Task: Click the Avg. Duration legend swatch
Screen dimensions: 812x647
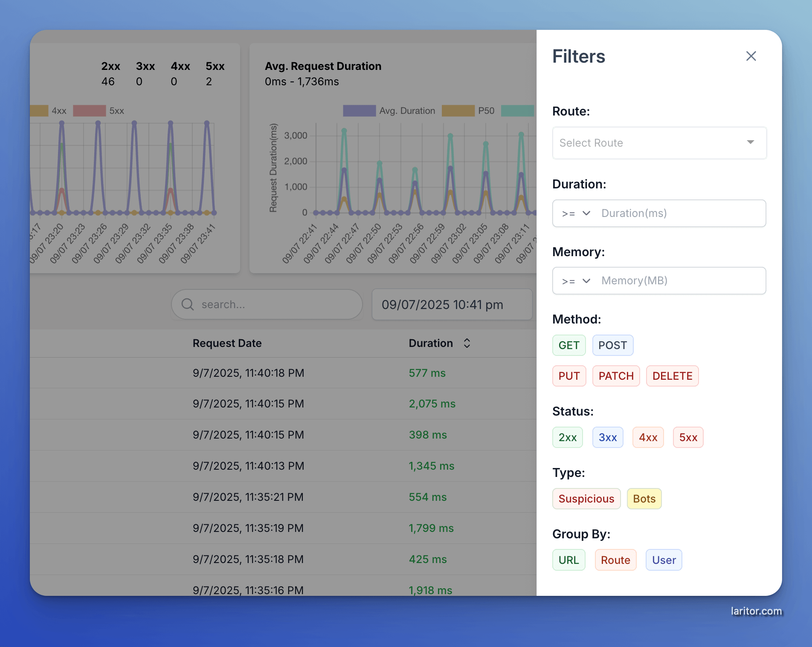Action: point(359,111)
